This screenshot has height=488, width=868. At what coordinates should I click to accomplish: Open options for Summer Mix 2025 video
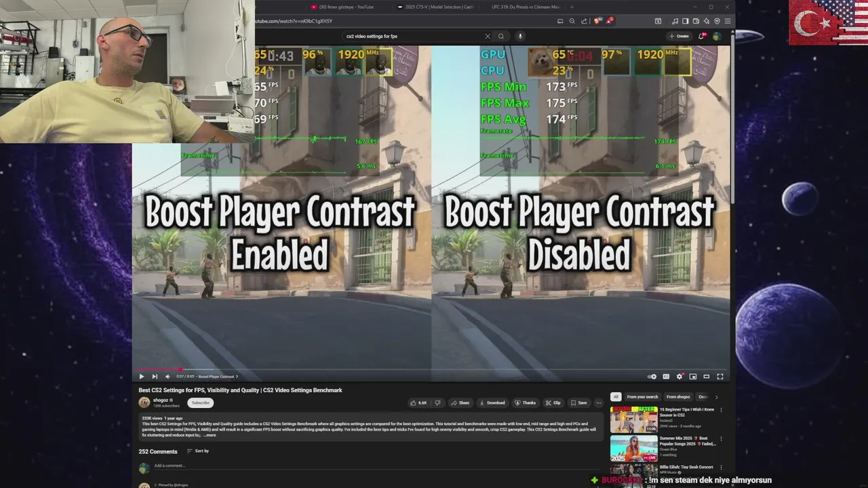pyautogui.click(x=721, y=439)
